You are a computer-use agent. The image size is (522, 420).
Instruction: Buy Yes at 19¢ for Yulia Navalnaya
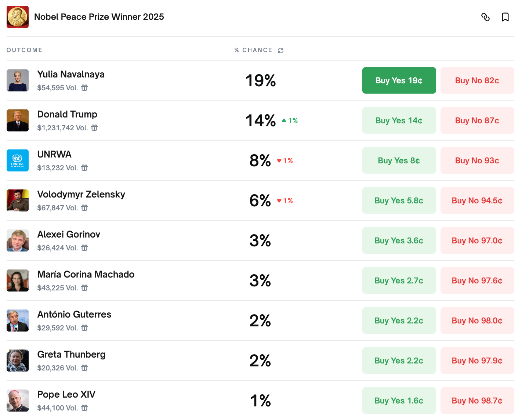[x=399, y=80]
